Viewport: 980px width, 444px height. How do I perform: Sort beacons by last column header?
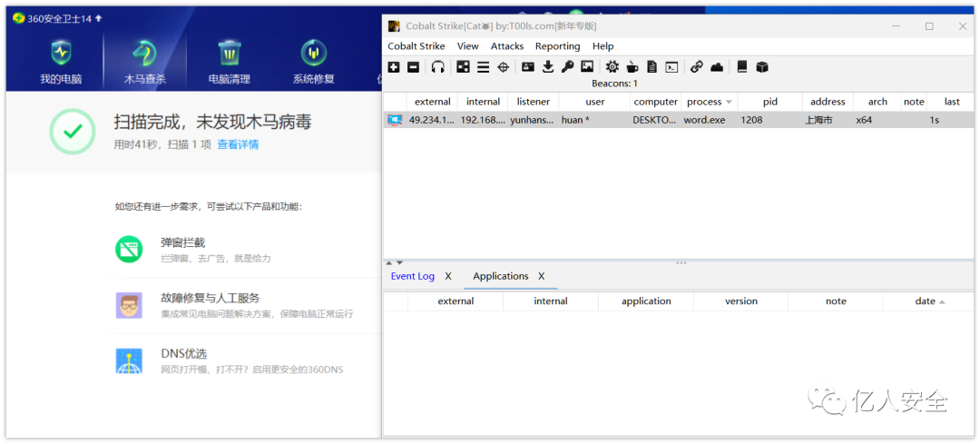tap(952, 102)
